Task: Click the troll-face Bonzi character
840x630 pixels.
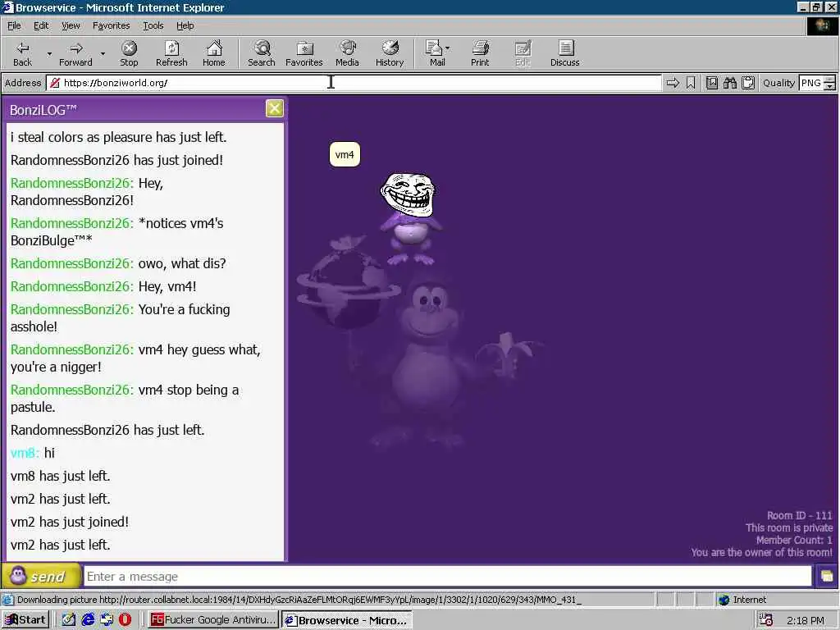Action: (410, 218)
